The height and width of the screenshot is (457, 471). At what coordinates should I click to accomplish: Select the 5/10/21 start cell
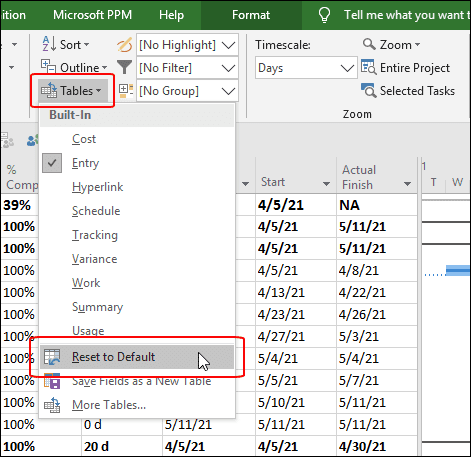point(296,402)
